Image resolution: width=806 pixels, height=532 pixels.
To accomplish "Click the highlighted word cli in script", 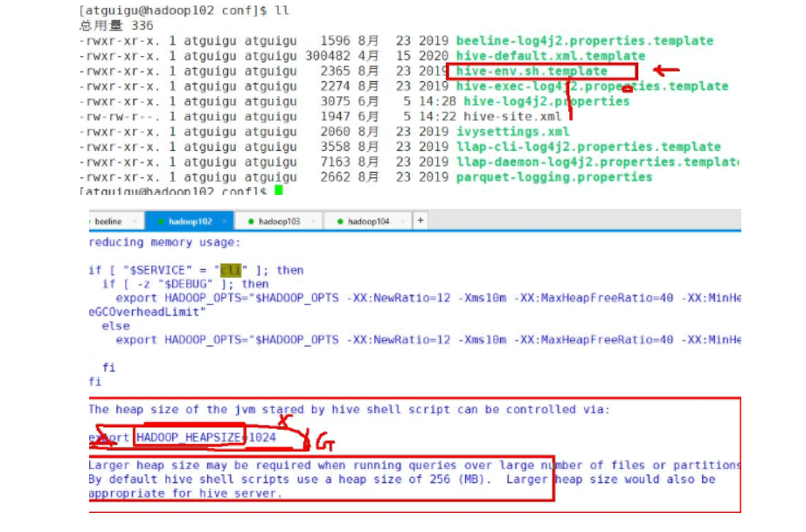I will coord(230,270).
